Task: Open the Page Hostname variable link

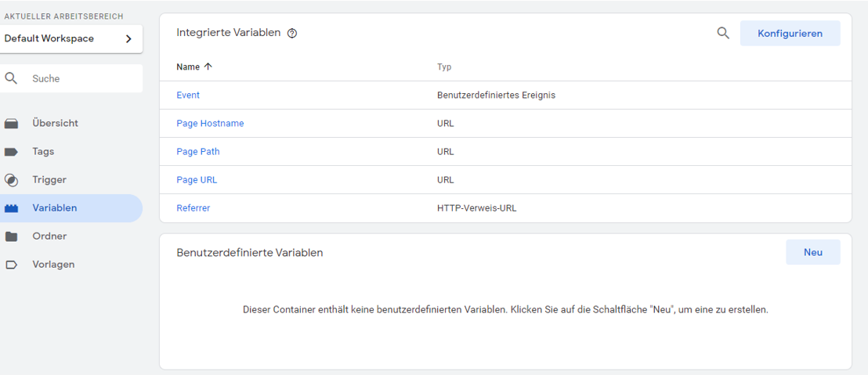Action: (210, 124)
